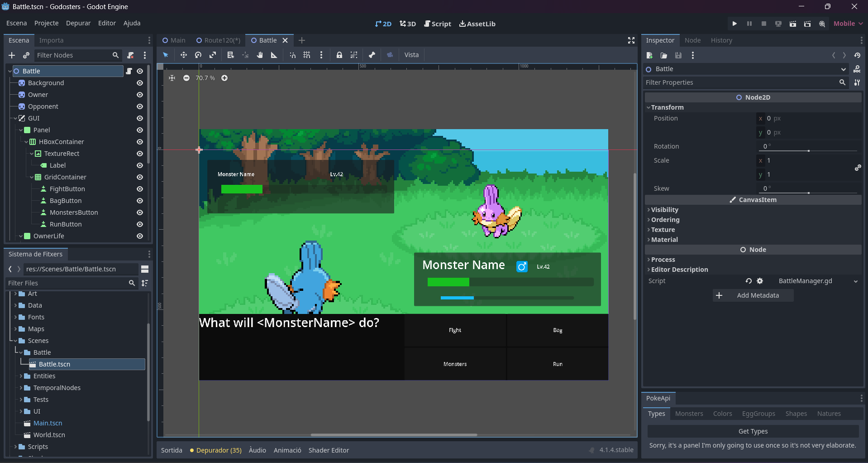Open the Animació bottom panel
The width and height of the screenshot is (868, 463).
pyautogui.click(x=287, y=450)
